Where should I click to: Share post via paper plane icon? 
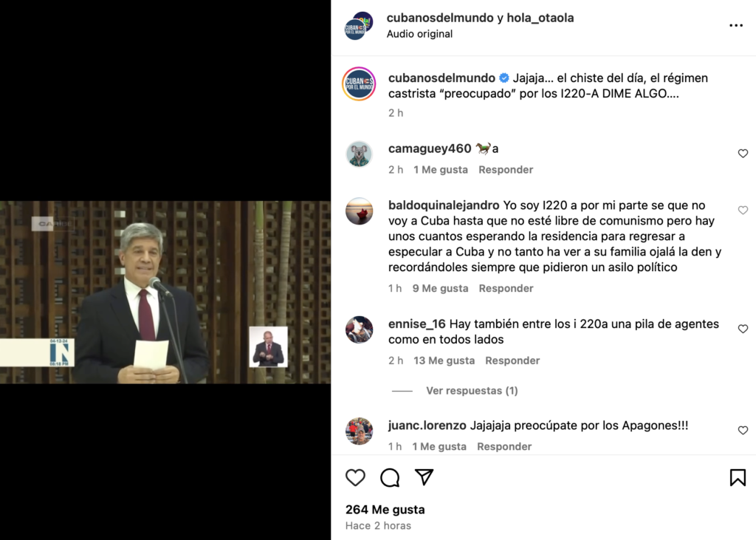pos(425,476)
